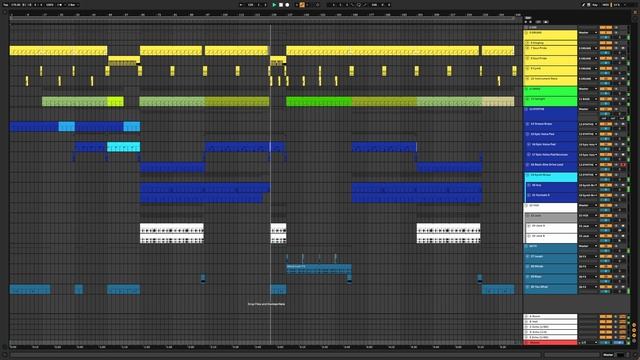Toggle the Detail View button at bottom right
The height and width of the screenshot is (360, 640).
coord(635,355)
